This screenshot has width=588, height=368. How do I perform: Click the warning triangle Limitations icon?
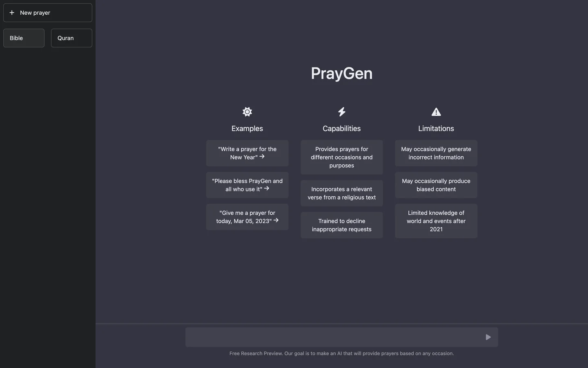click(436, 112)
